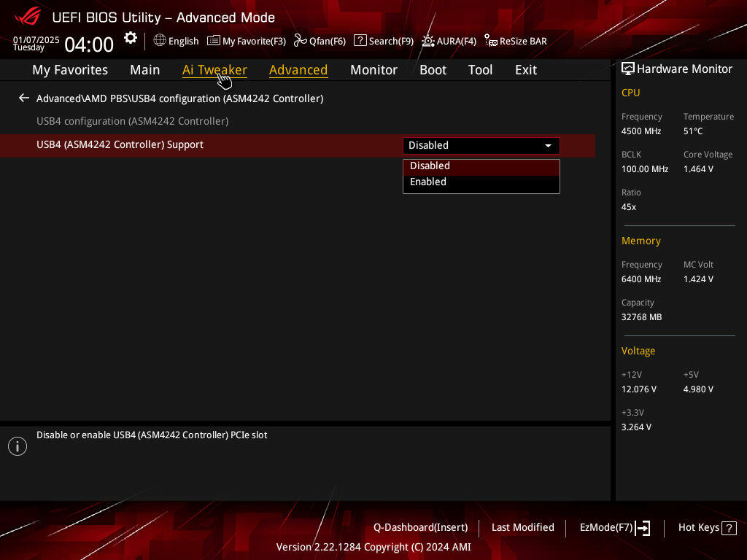Click the +3.3V value 3.264 V
Viewport: 747px width, 560px height.
click(636, 427)
